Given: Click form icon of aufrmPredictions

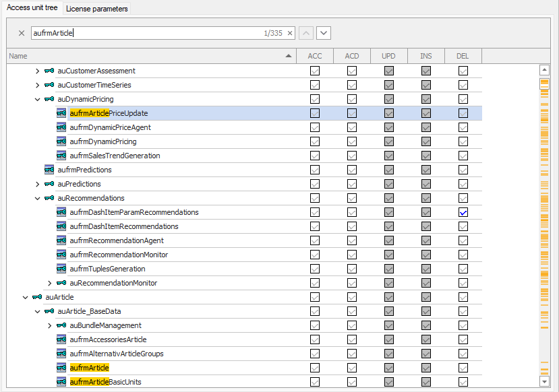Looking at the screenshot, I should (49, 170).
